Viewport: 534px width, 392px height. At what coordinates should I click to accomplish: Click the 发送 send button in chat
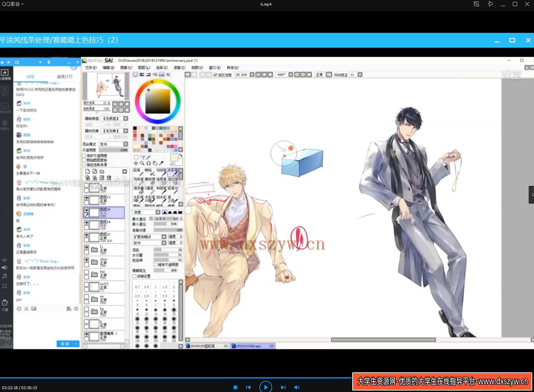coord(65,344)
